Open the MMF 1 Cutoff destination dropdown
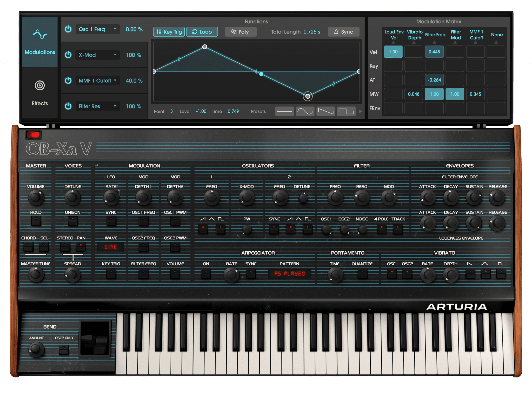532x403 pixels. (x=97, y=80)
